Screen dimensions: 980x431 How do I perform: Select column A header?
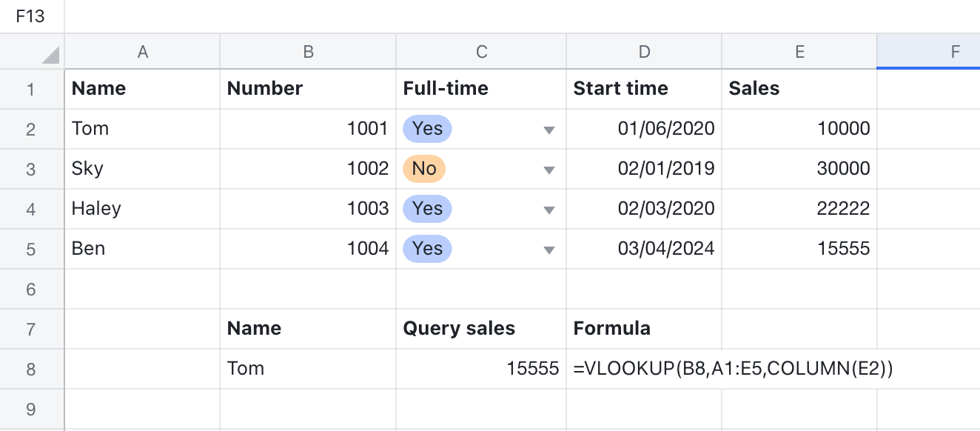(142, 52)
